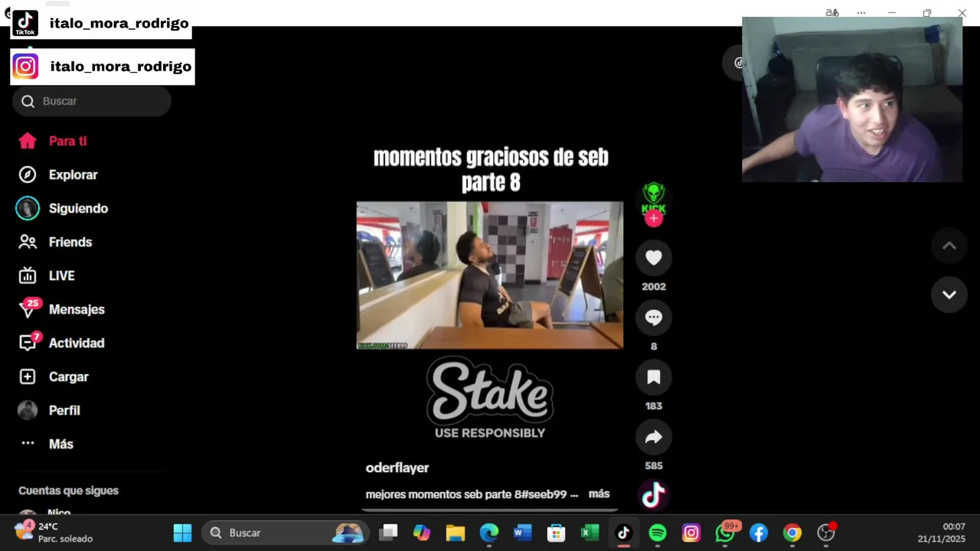Open the oderflayer profile link
Screen dimensions: 980x551
[x=397, y=468]
